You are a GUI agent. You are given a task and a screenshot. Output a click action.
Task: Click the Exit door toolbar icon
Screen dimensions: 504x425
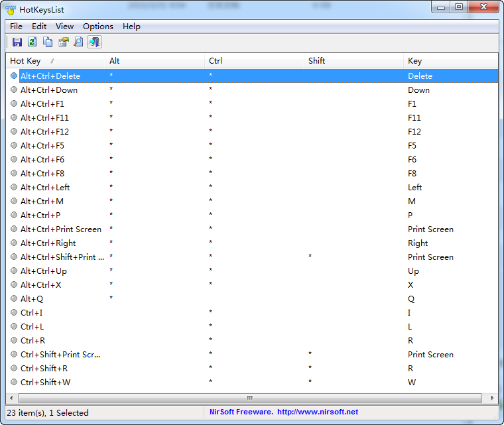pos(94,42)
